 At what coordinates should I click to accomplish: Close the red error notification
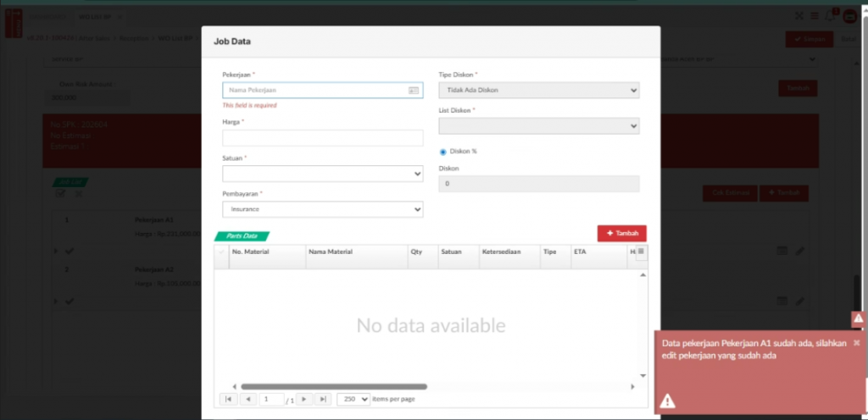pyautogui.click(x=856, y=342)
